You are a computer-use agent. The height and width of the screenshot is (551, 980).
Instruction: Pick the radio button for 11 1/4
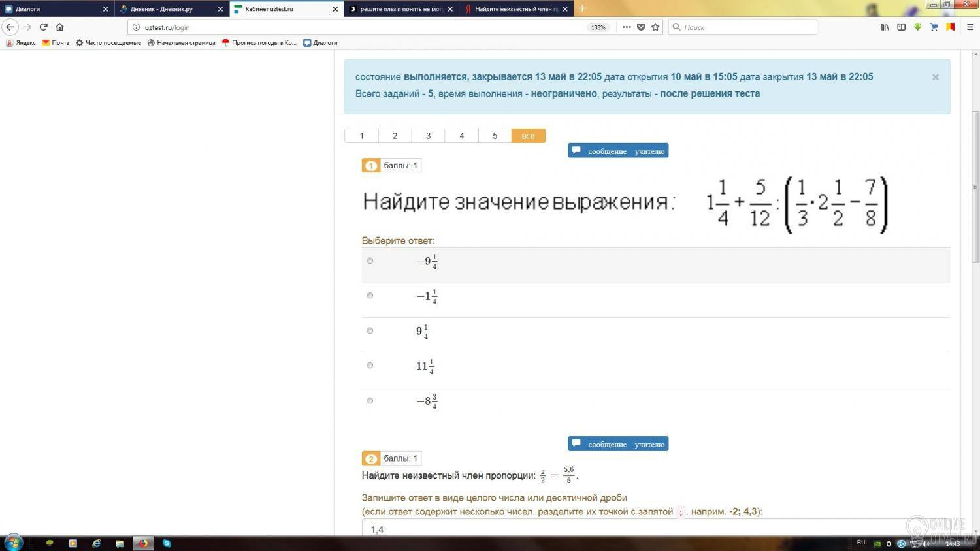point(370,366)
